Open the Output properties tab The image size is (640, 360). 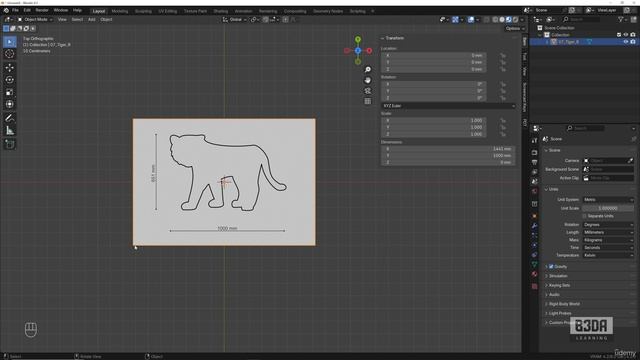534,162
